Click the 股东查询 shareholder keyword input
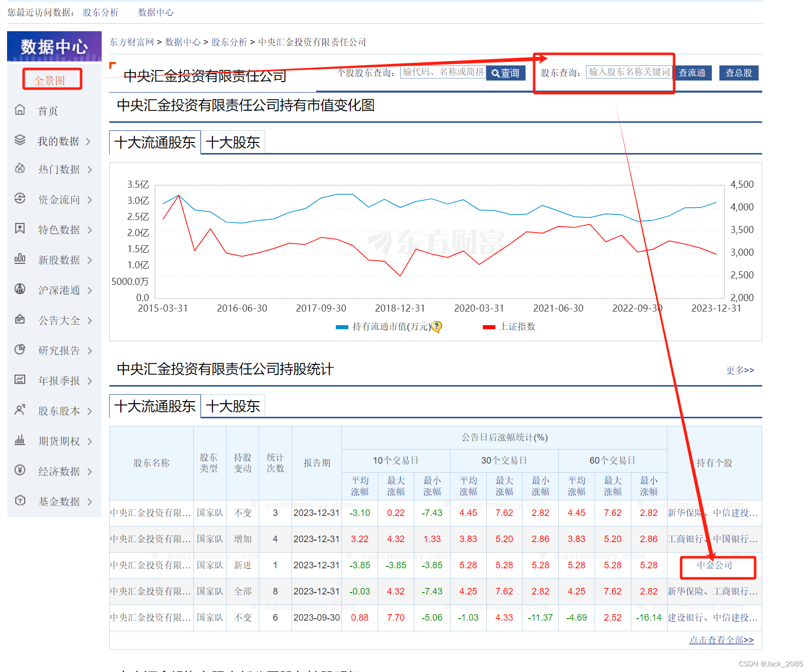 [629, 72]
